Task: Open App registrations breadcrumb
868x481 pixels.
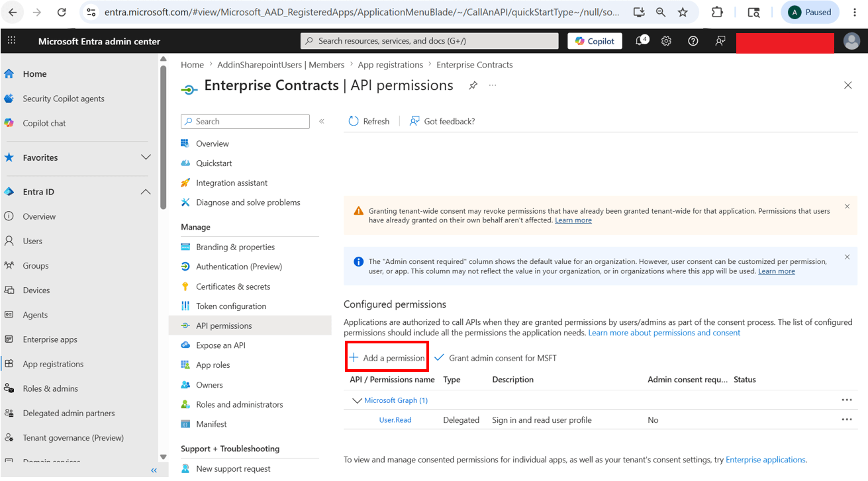Action: [x=391, y=65]
